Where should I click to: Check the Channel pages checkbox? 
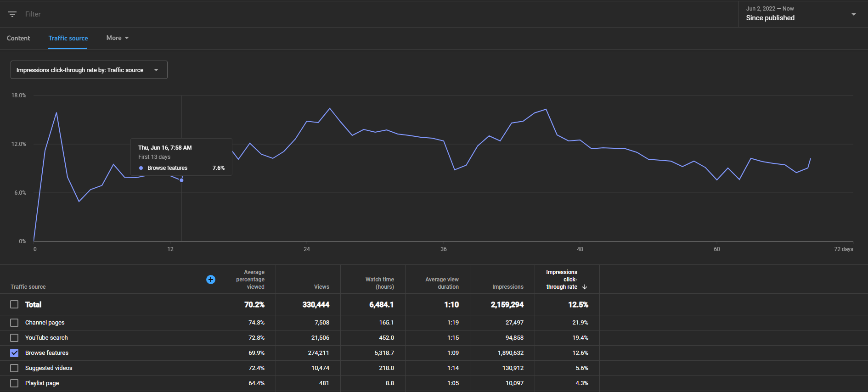14,323
